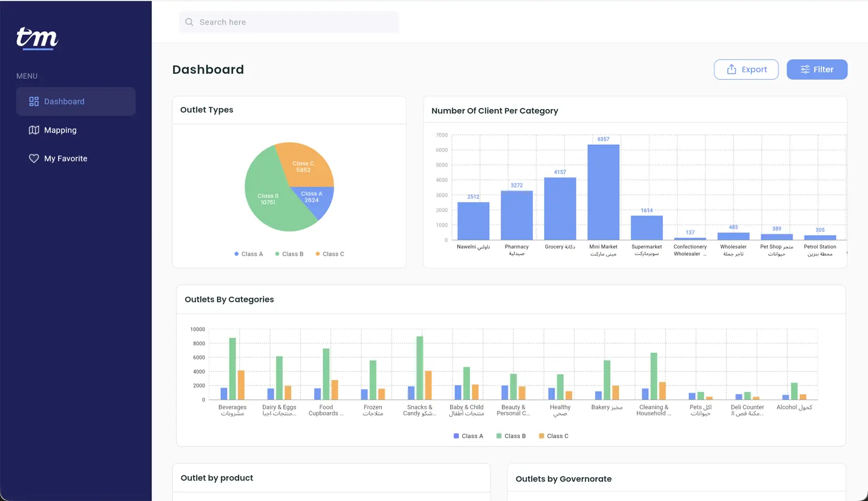
Task: Click the Alcohol category axis label
Action: (x=794, y=407)
